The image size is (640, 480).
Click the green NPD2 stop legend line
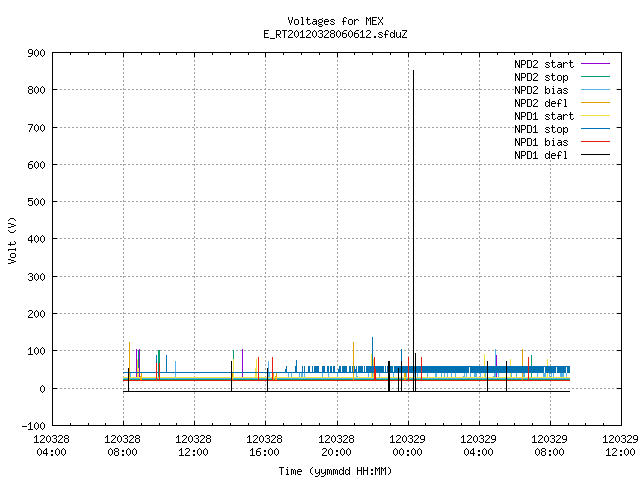click(596, 77)
